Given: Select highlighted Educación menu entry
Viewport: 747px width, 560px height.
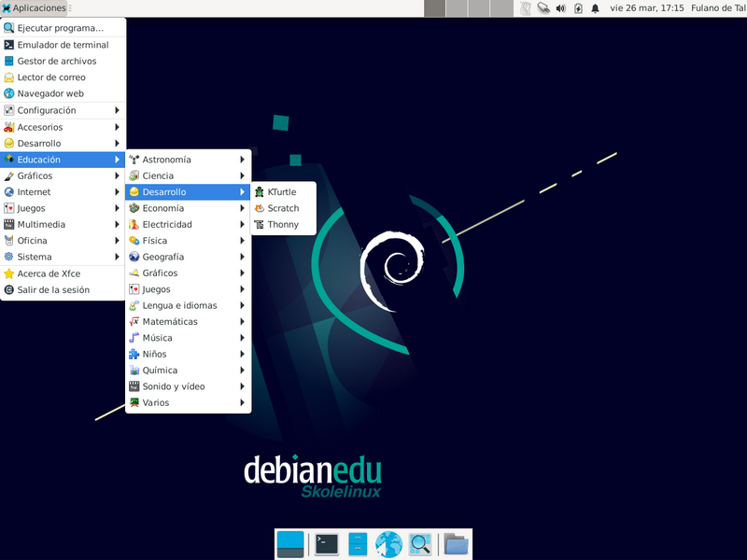Looking at the screenshot, I should 63,160.
